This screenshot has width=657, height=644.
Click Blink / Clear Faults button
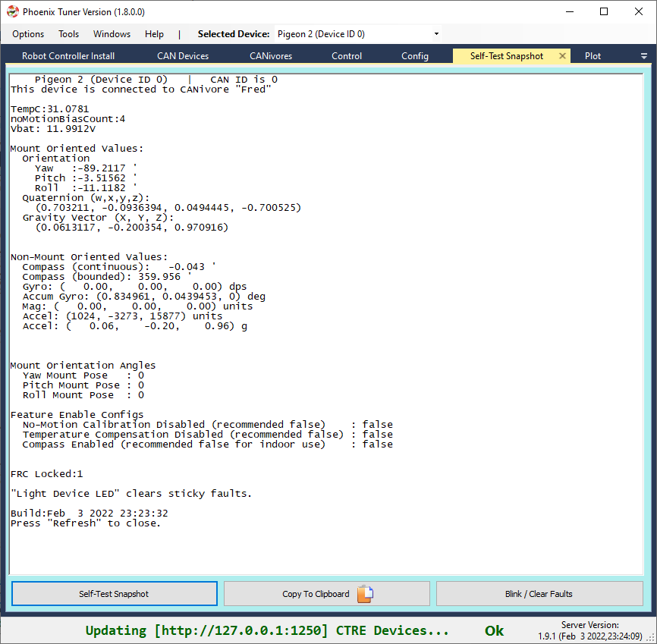(539, 594)
